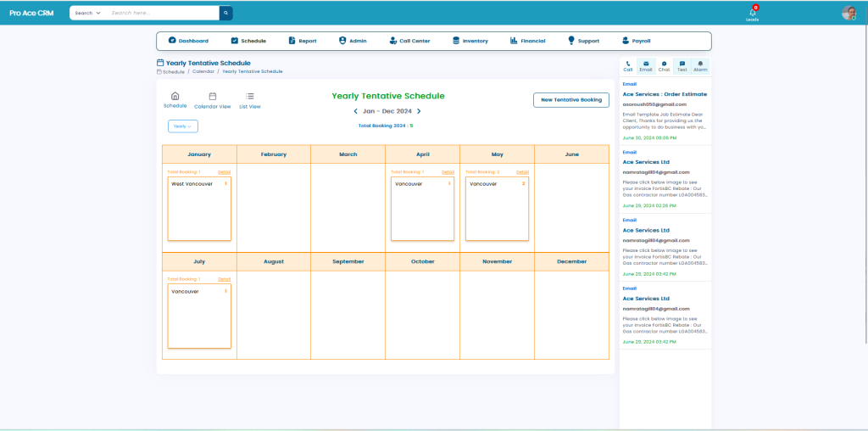Click Schedule breadcrumb link
This screenshot has width=868, height=431.
click(171, 71)
